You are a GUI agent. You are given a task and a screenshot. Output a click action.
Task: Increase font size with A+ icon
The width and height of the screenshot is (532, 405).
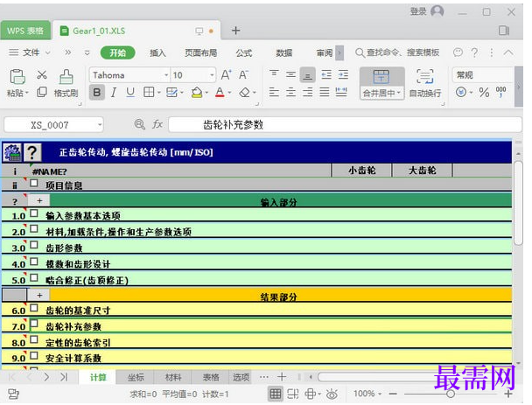coord(227,75)
